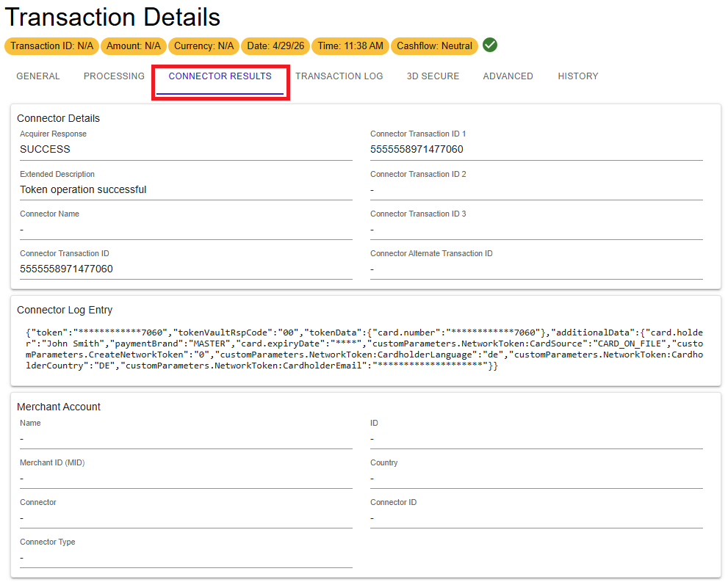Click the Connector Log Entry heading

[x=65, y=310]
